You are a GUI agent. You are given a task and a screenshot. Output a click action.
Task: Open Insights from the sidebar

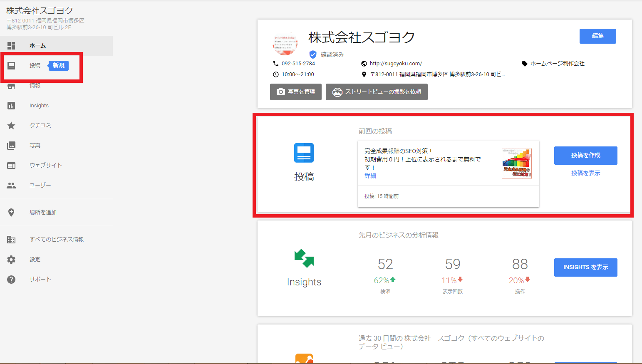39,105
